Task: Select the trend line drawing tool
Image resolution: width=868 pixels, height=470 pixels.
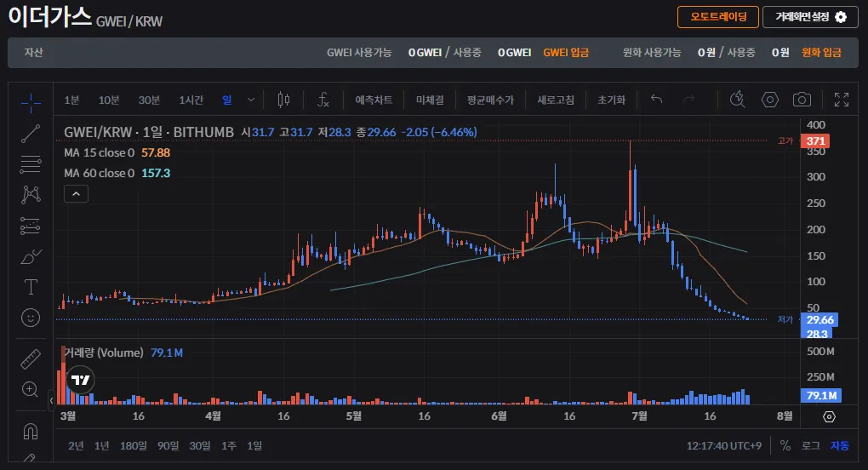Action: pos(31,134)
